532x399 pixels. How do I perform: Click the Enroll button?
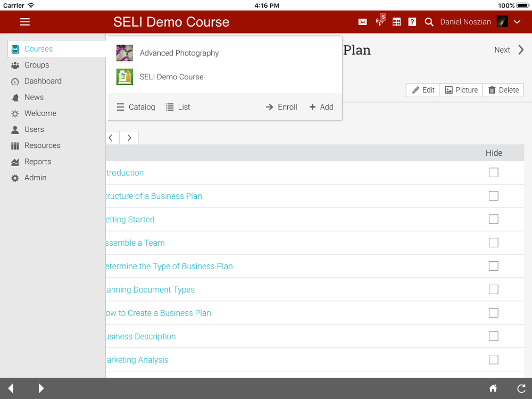[x=281, y=107]
